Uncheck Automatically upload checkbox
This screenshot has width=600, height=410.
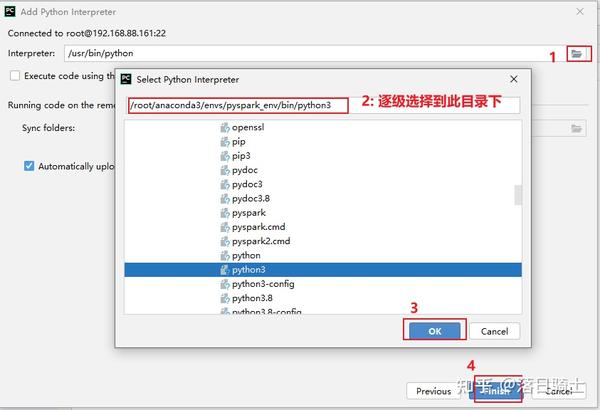pos(29,166)
